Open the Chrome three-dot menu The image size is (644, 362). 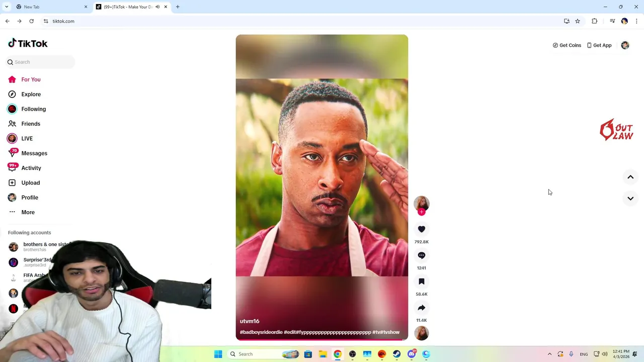click(x=636, y=21)
